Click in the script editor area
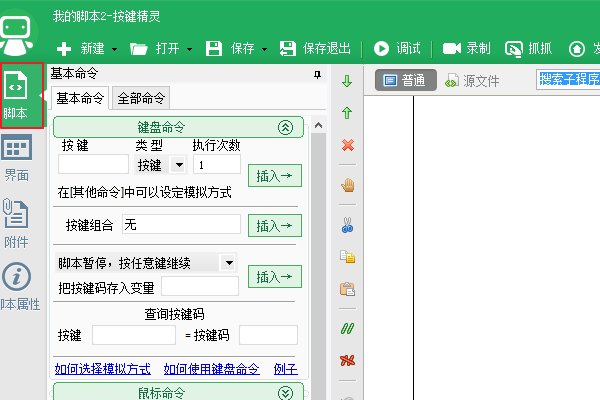600x400 pixels. click(507, 247)
